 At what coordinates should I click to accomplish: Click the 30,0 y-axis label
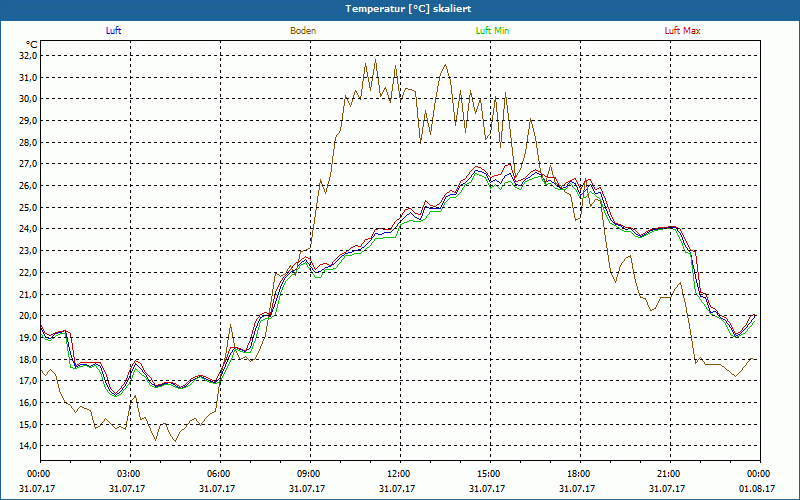click(28, 99)
